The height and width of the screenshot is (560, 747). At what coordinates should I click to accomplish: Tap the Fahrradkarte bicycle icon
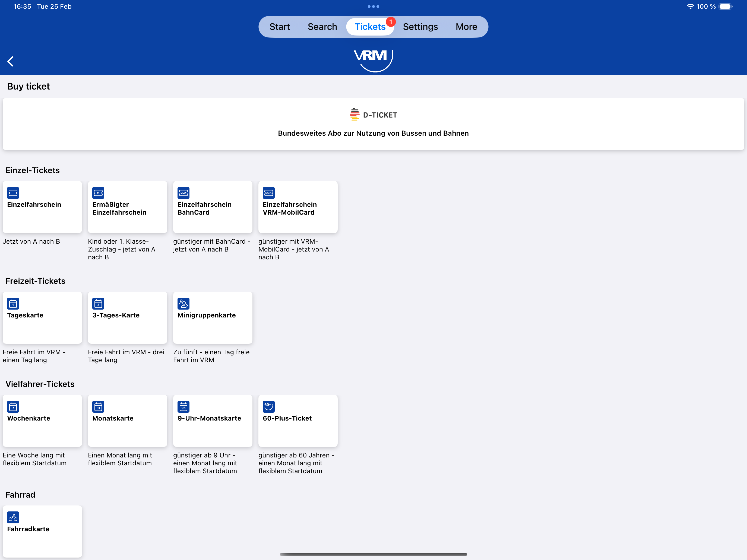[x=13, y=517]
